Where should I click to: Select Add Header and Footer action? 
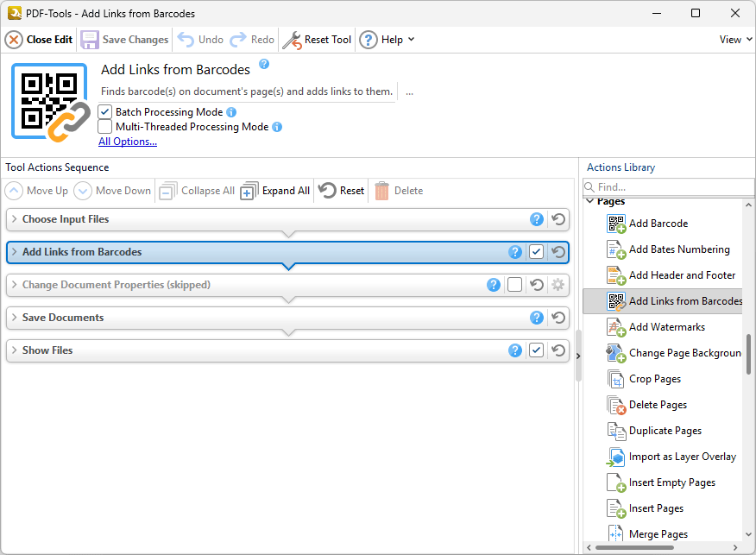pyautogui.click(x=663, y=276)
